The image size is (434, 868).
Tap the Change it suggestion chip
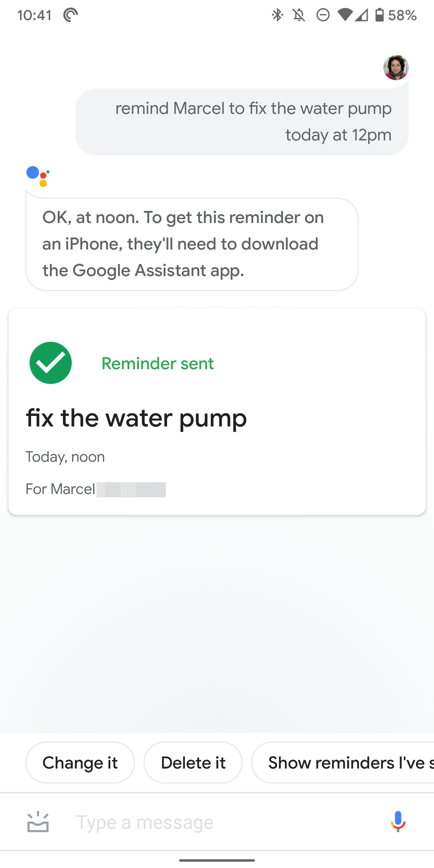tap(80, 763)
